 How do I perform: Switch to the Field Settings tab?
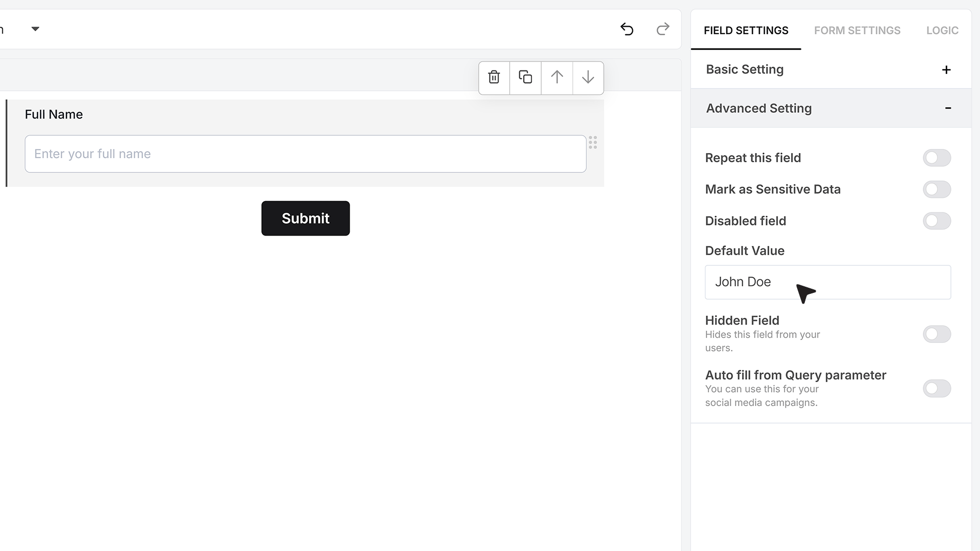[x=746, y=31]
